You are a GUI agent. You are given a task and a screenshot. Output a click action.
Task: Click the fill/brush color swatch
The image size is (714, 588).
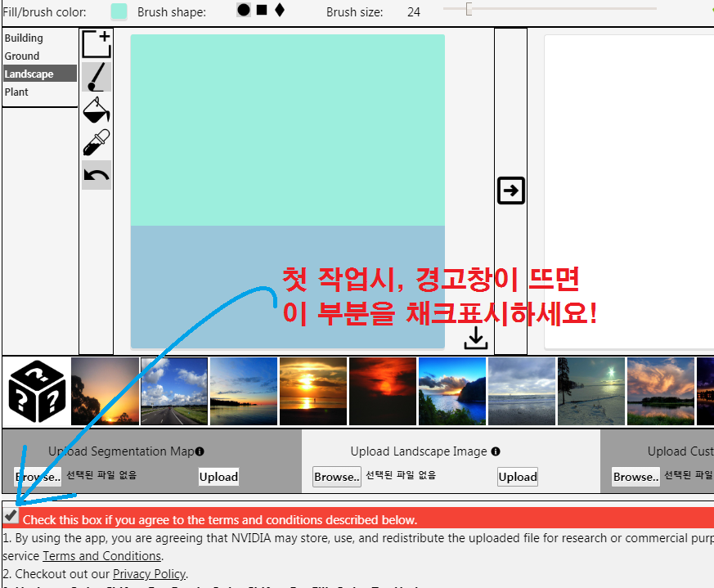point(119,11)
